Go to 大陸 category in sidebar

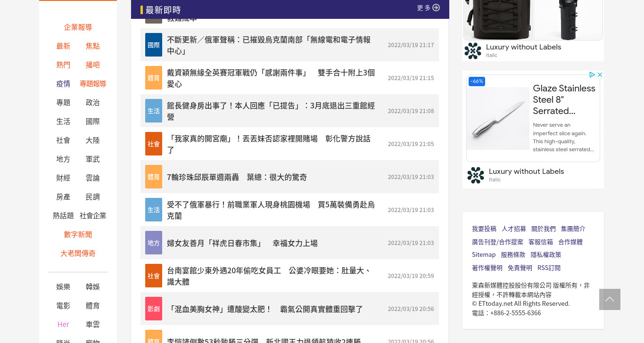pyautogui.click(x=93, y=140)
